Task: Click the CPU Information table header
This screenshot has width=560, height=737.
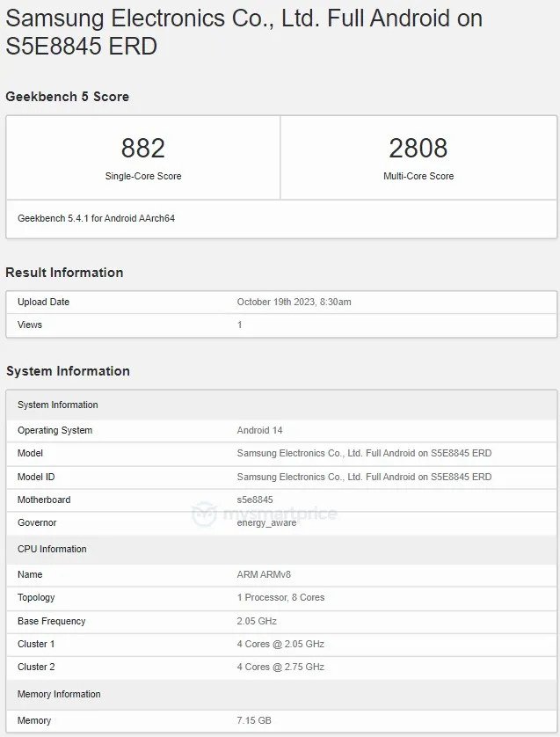Action: (52, 549)
